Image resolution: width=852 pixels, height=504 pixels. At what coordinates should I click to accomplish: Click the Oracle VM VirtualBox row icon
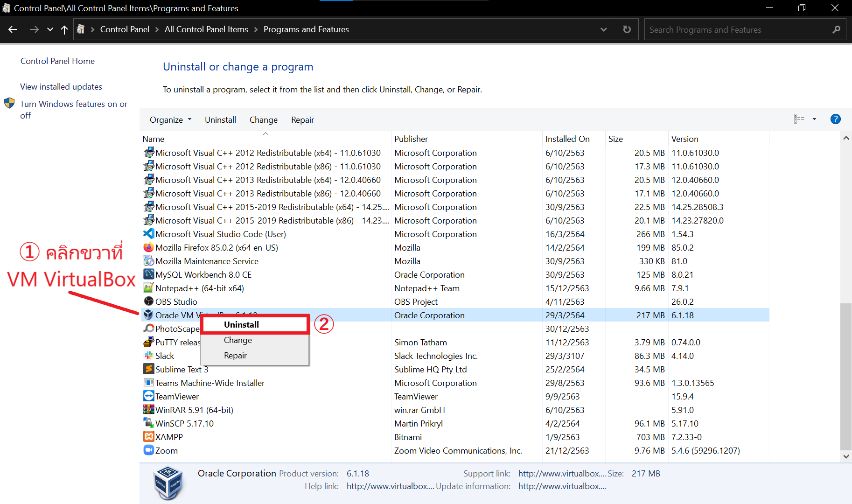tap(148, 315)
